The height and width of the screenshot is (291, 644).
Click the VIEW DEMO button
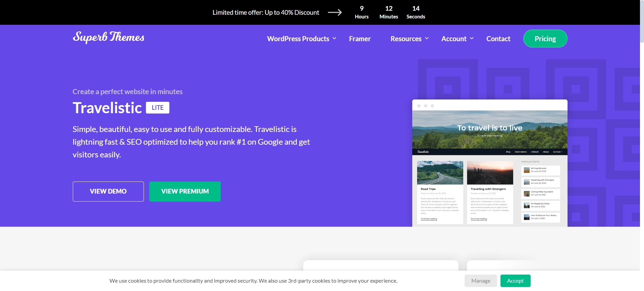pyautogui.click(x=108, y=191)
